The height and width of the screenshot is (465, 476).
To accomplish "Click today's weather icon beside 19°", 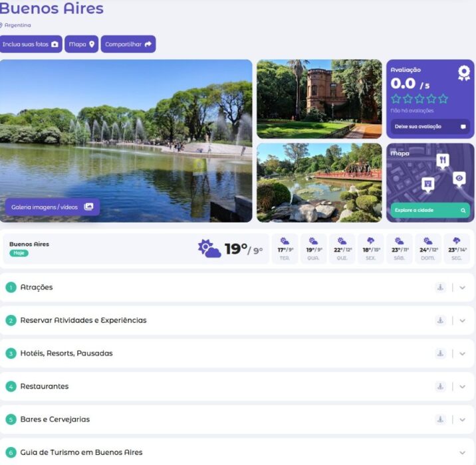I will [x=209, y=249].
